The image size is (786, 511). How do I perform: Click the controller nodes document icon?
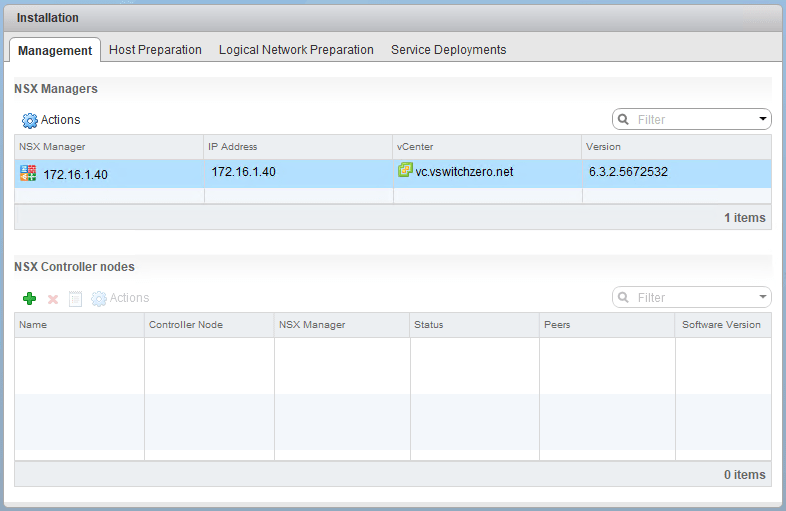[75, 299]
